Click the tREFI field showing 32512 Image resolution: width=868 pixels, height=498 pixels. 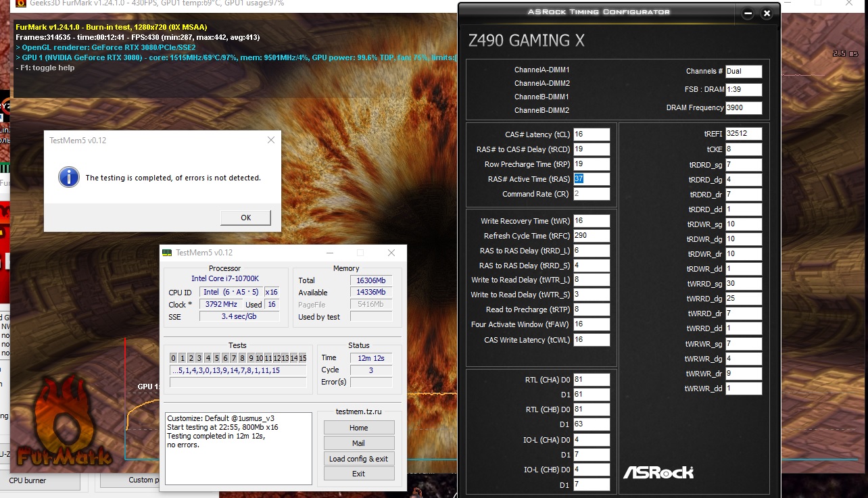744,134
